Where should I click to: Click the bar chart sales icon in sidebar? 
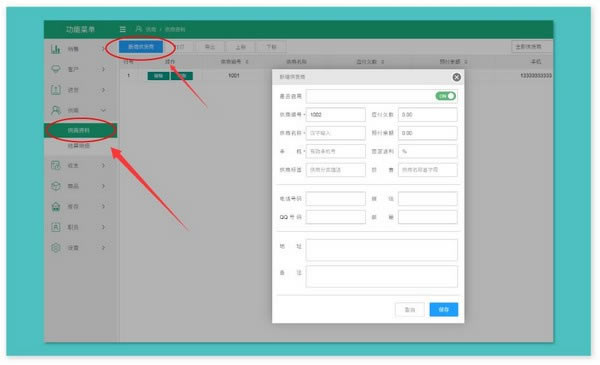(x=55, y=49)
